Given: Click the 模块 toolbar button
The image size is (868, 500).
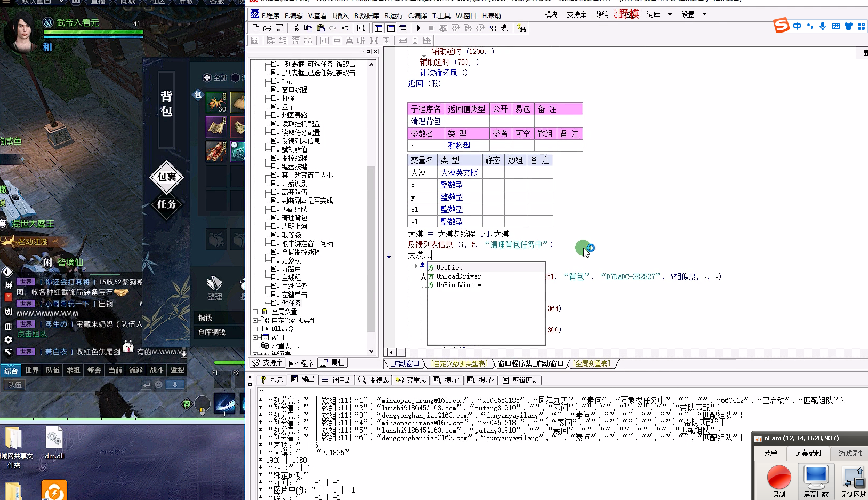Looking at the screenshot, I should pos(551,14).
